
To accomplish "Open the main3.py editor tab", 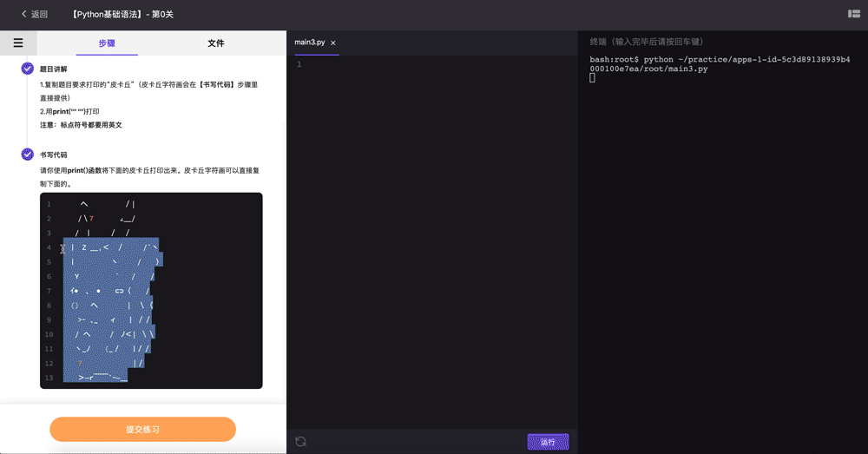I will coord(310,42).
